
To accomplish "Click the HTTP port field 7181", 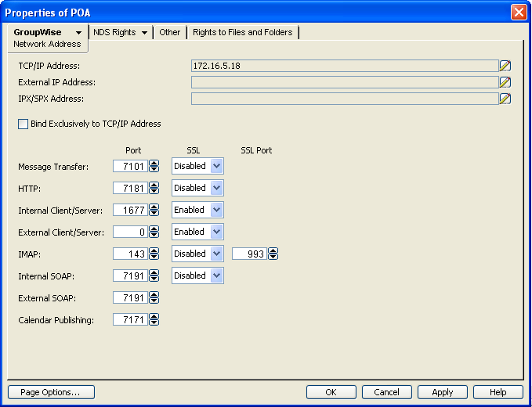I will click(x=131, y=188).
